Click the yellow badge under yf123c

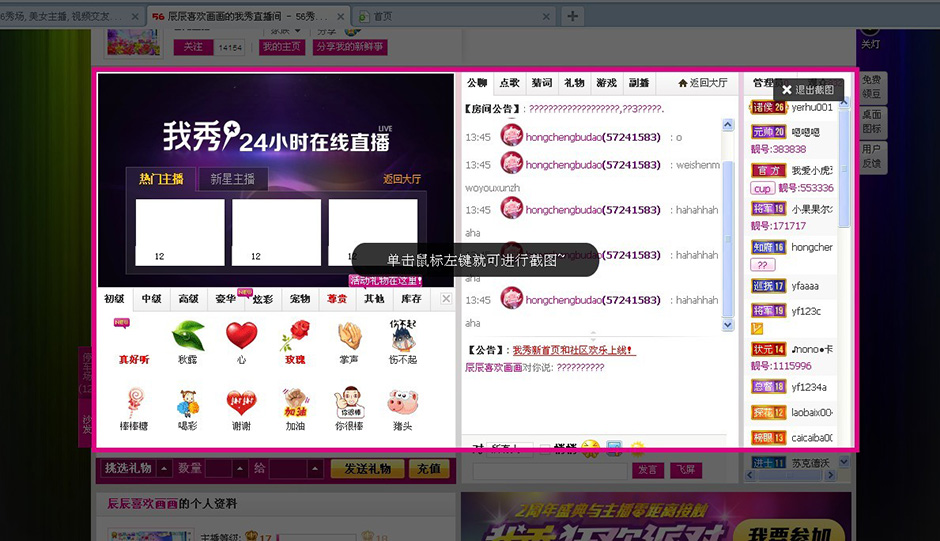pos(757,329)
